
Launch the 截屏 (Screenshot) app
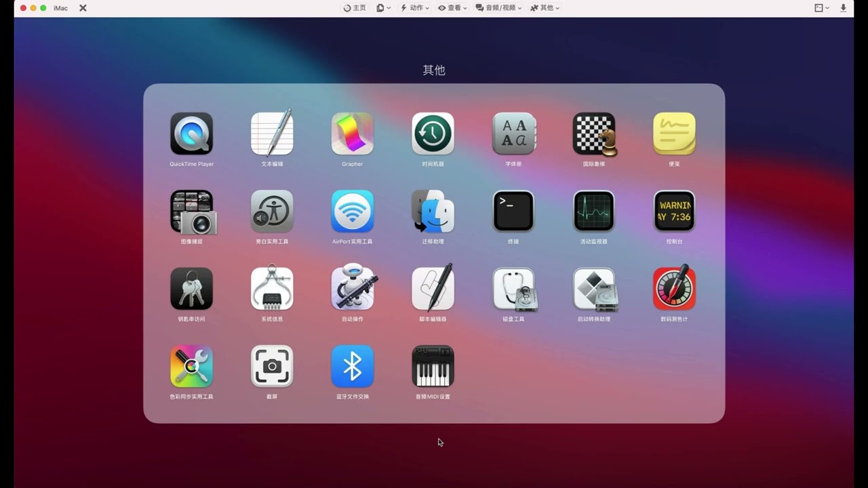pos(272,367)
